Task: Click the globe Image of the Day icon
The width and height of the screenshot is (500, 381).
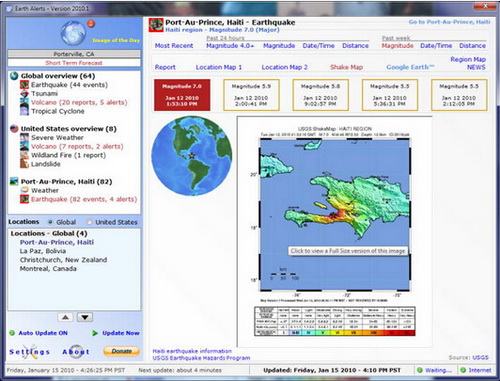Action: pos(74,33)
